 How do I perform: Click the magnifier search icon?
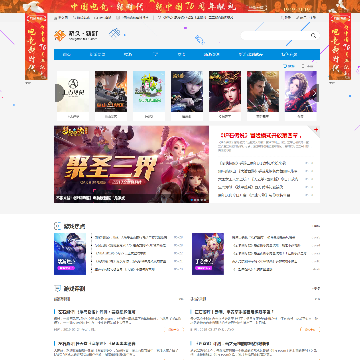(x=313, y=36)
